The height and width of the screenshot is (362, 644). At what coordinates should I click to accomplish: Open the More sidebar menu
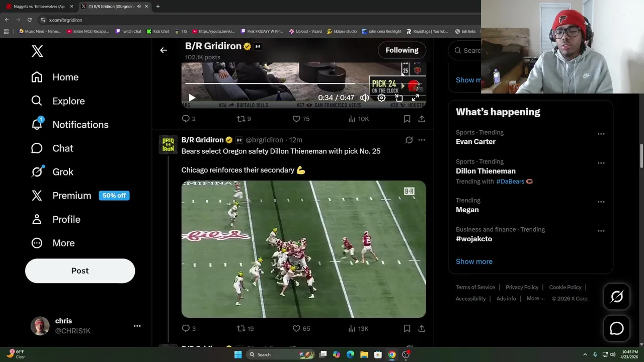pyautogui.click(x=53, y=243)
